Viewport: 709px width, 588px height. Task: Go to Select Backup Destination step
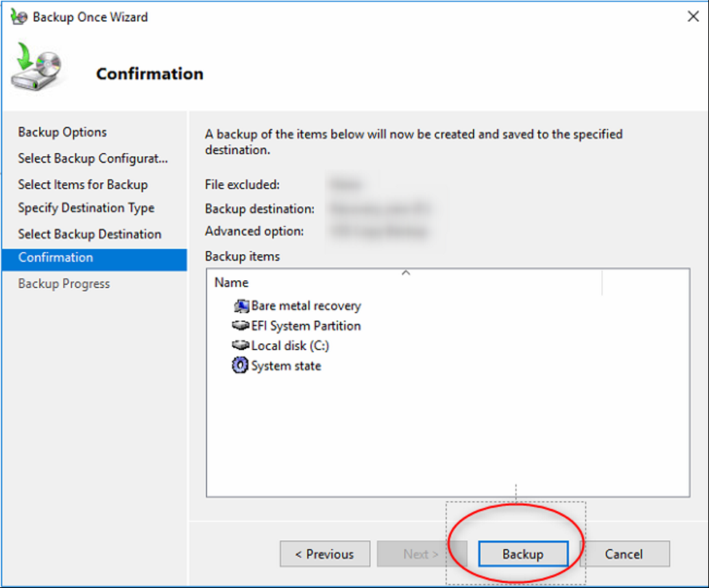(89, 234)
